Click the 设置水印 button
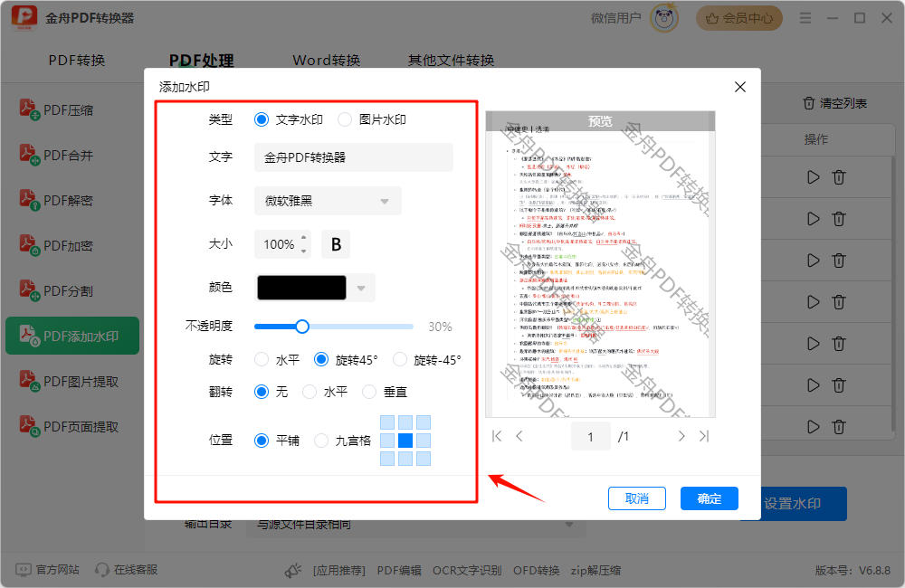The width and height of the screenshot is (905, 588). coord(802,504)
